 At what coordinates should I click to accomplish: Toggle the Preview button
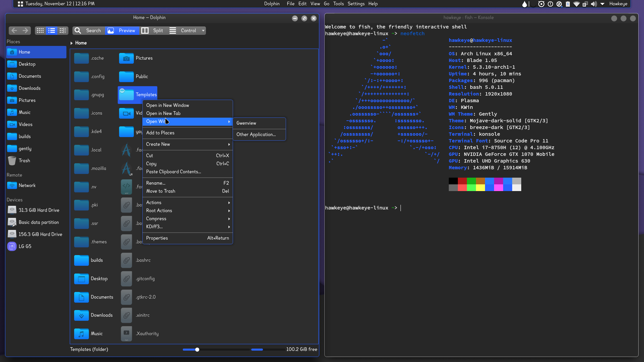pos(121,31)
